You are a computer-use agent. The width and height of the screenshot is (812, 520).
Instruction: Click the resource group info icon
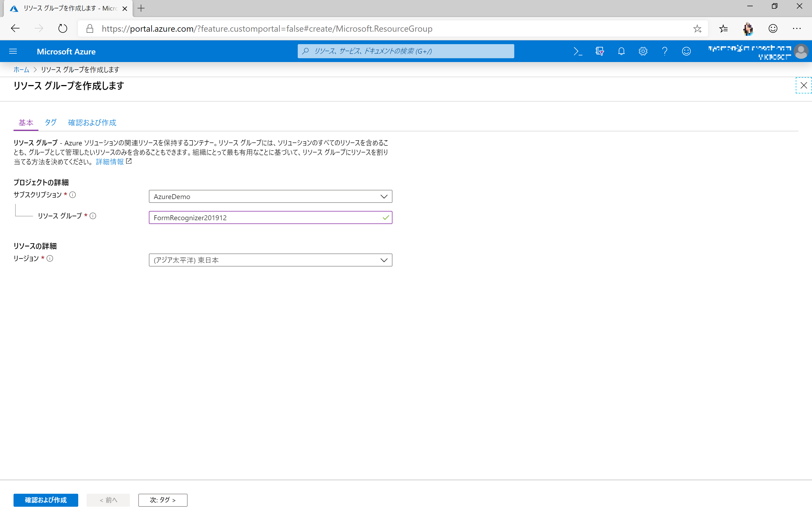tap(93, 216)
